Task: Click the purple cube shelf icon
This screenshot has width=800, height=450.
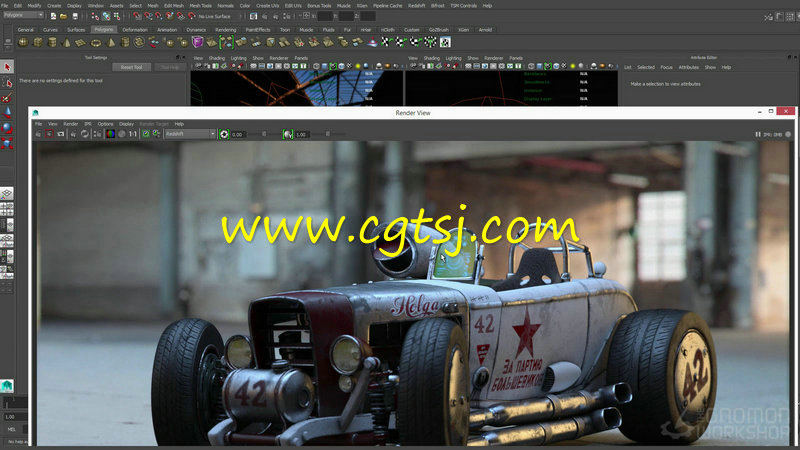Action: (x=197, y=42)
